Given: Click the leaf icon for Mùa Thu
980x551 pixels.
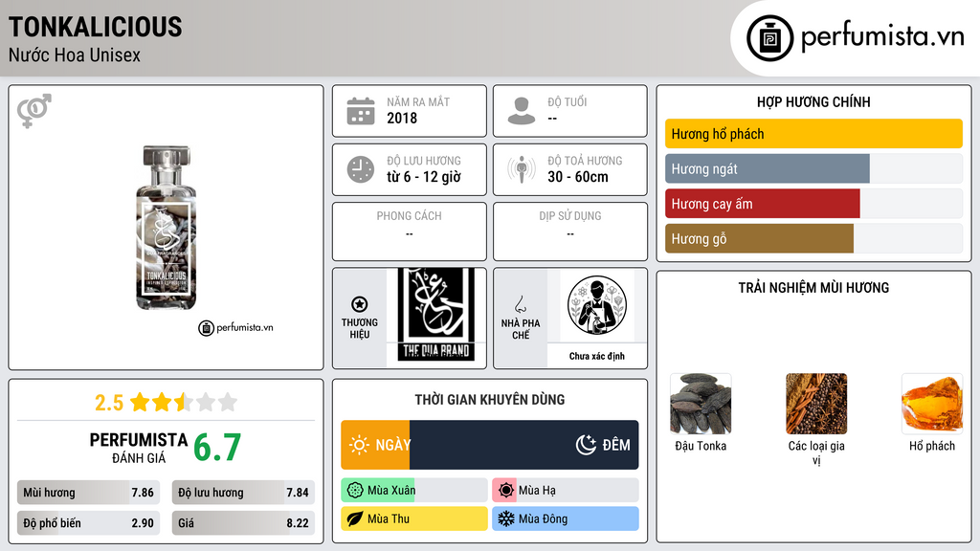Looking at the screenshot, I should click(355, 518).
